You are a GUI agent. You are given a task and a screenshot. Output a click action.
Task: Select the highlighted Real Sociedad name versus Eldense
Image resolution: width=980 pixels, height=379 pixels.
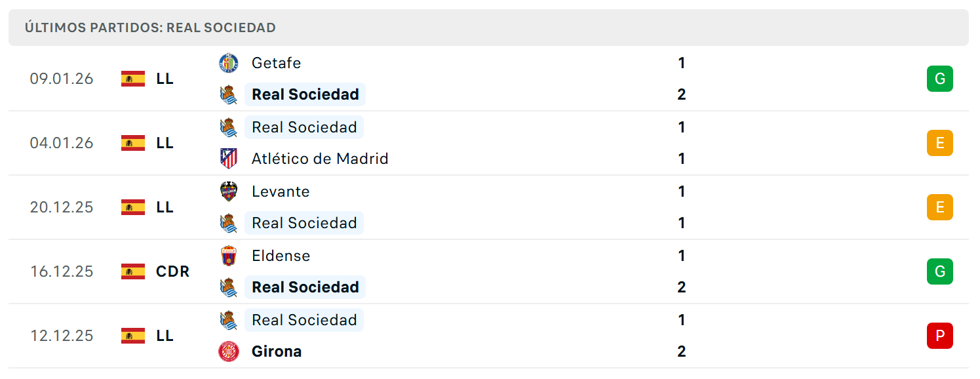click(x=305, y=287)
